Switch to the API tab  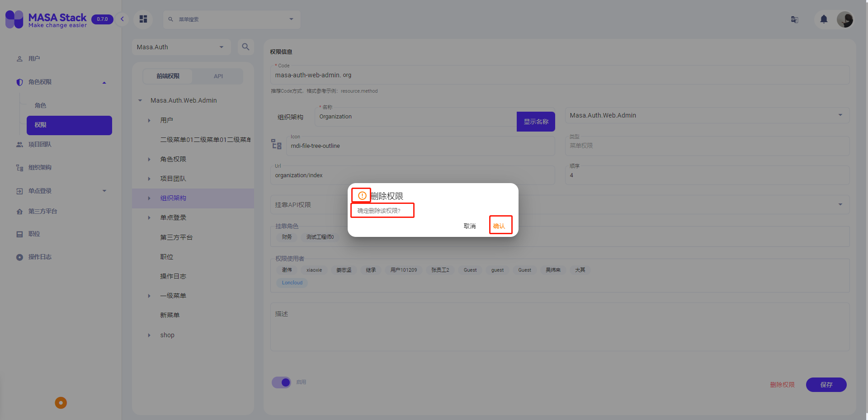coord(218,76)
